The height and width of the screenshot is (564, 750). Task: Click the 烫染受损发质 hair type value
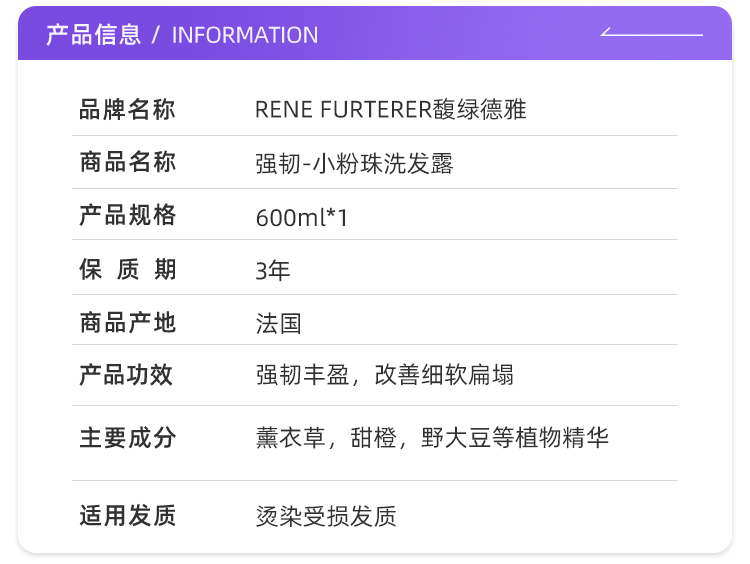click(326, 516)
